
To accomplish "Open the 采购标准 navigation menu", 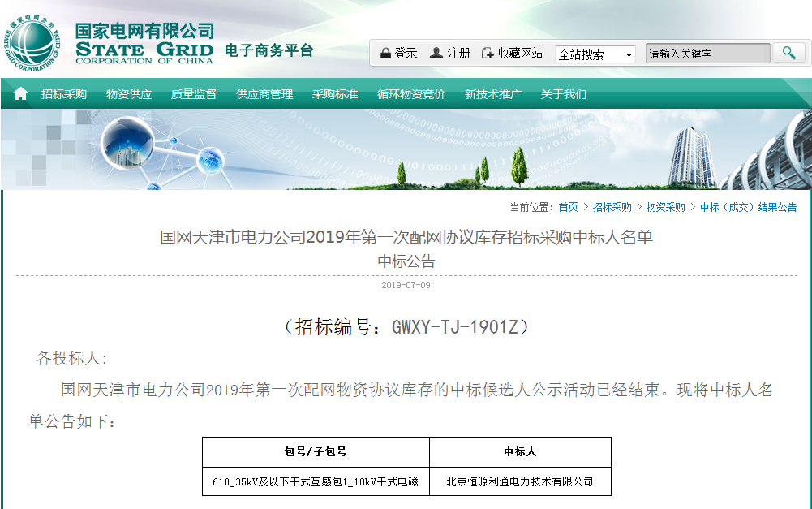I will coord(335,94).
